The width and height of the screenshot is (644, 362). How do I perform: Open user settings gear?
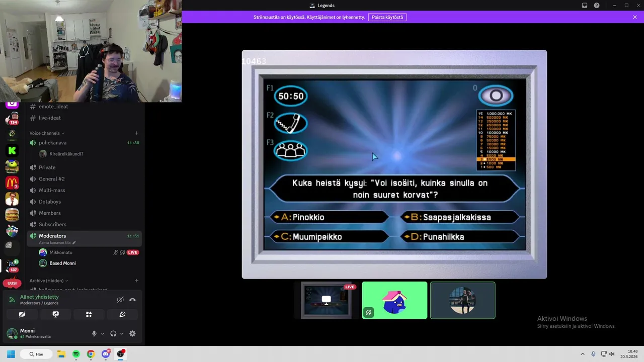(132, 333)
